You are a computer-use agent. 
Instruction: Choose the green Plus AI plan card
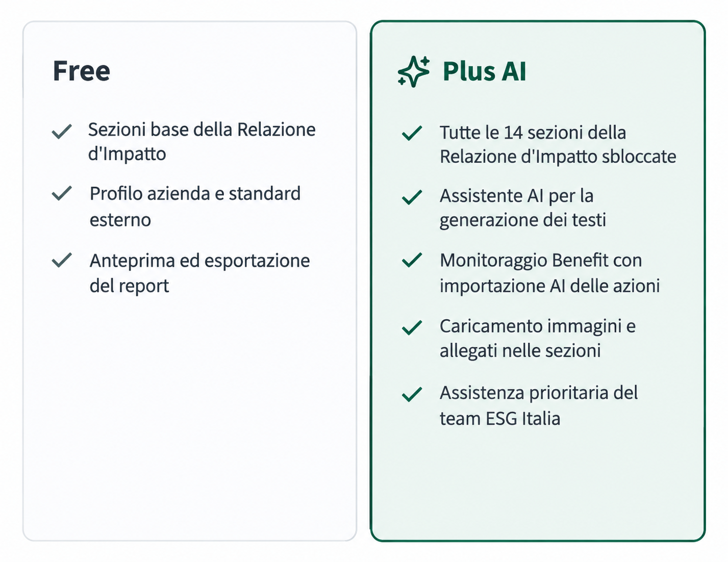(538, 281)
